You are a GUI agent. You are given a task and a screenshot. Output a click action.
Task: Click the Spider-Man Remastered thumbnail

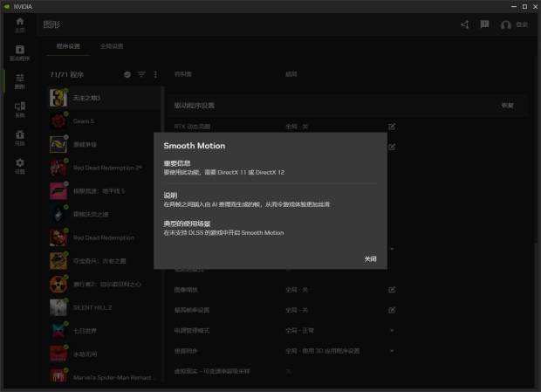58,376
